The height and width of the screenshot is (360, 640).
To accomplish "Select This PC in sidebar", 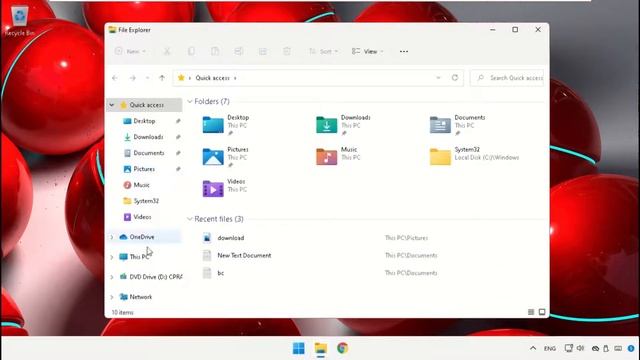I will point(139,257).
